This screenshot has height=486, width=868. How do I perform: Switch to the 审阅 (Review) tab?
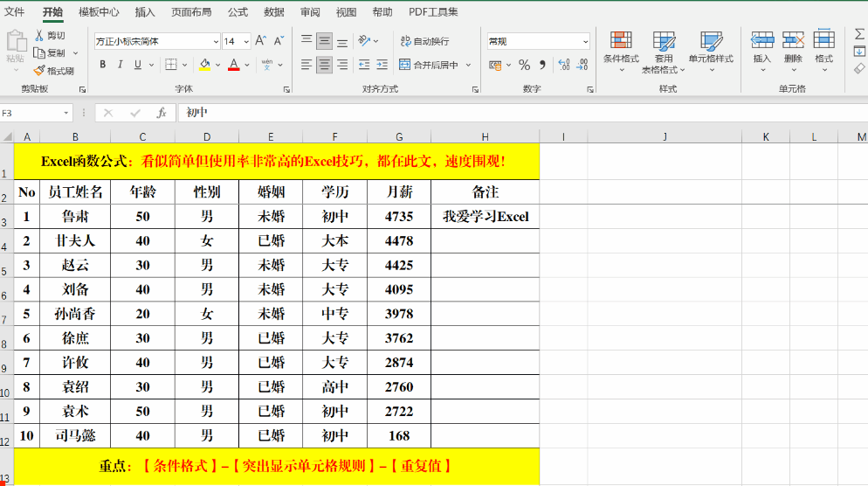tap(310, 11)
